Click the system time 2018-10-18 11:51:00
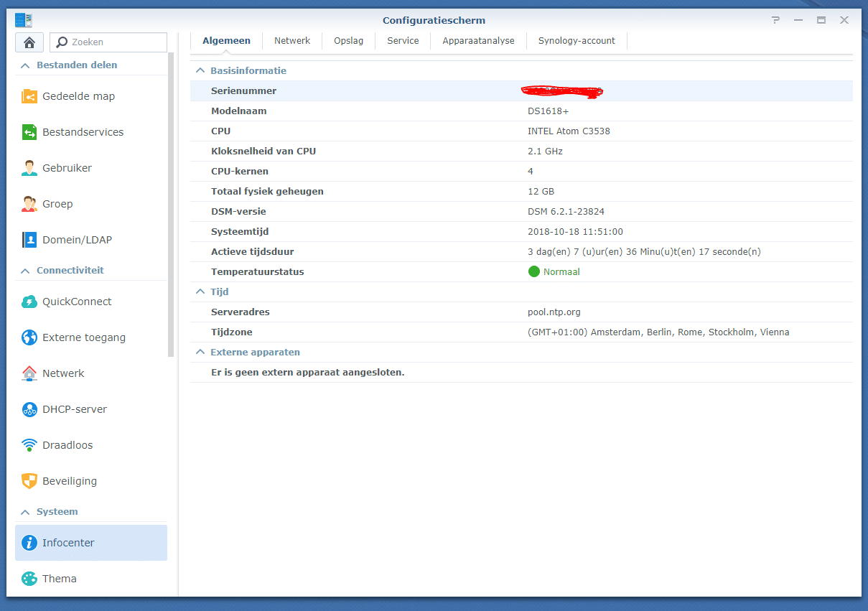 [x=575, y=232]
